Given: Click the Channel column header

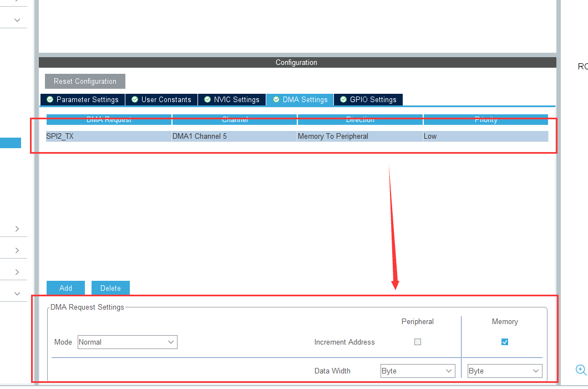Looking at the screenshot, I should click(235, 120).
